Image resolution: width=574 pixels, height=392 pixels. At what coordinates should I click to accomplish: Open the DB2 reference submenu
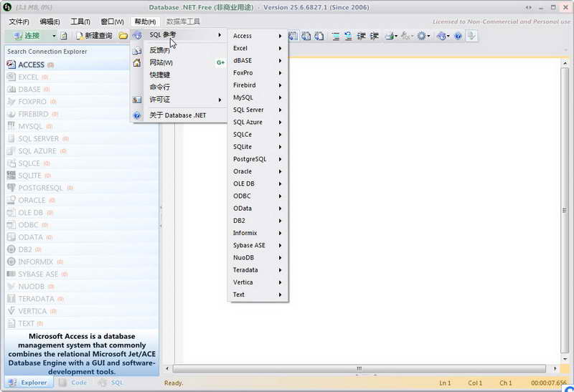coord(258,221)
